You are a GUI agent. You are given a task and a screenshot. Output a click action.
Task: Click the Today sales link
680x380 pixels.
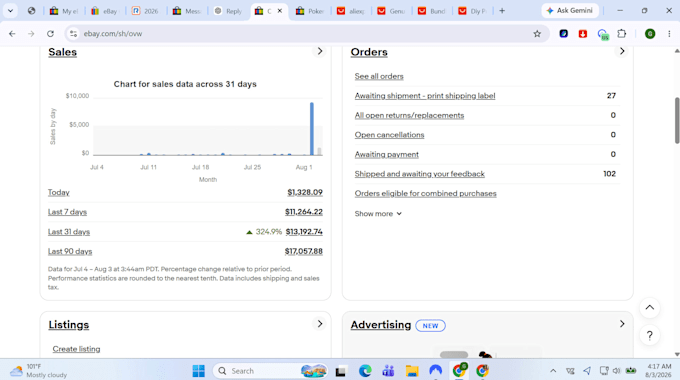(x=59, y=193)
